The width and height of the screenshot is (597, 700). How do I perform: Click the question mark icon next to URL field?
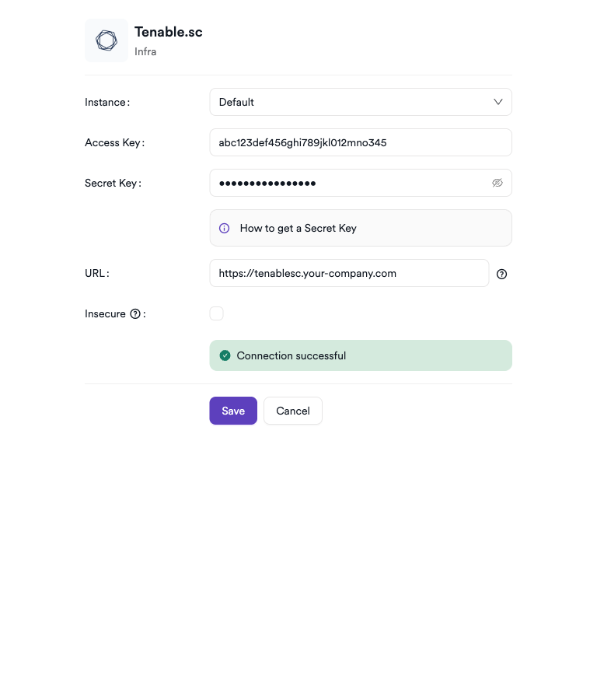click(x=501, y=274)
